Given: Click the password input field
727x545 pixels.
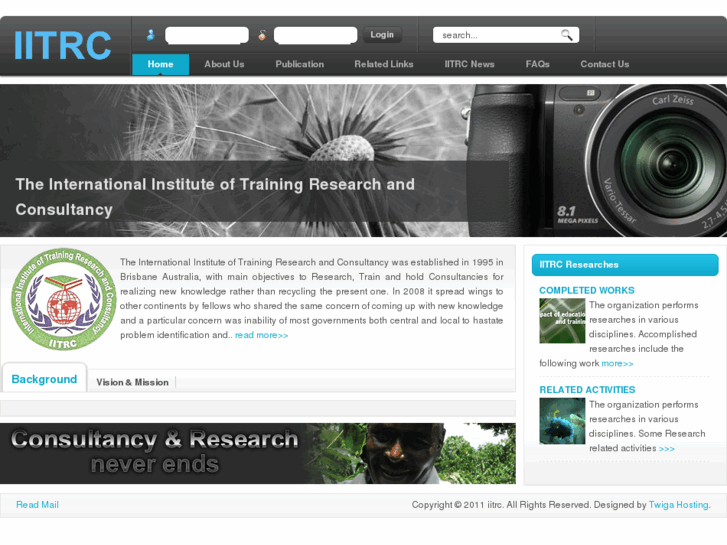Looking at the screenshot, I should click(315, 35).
